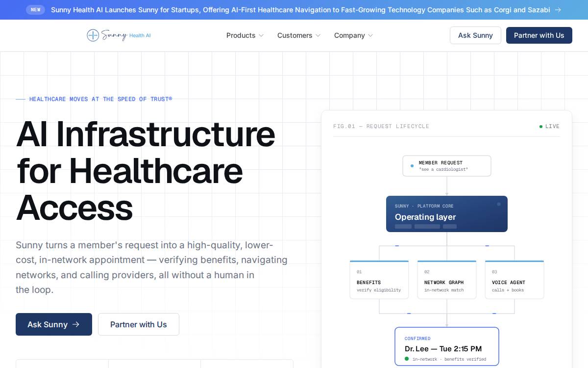Image resolution: width=588 pixels, height=368 pixels.
Task: Expand the Customers dropdown chevron
Action: [318, 35]
